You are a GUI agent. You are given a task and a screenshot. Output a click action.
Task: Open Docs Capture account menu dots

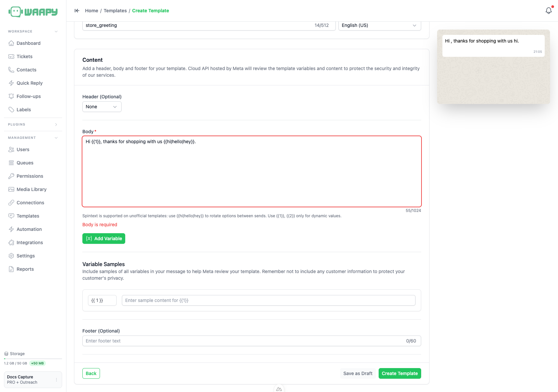coord(56,380)
